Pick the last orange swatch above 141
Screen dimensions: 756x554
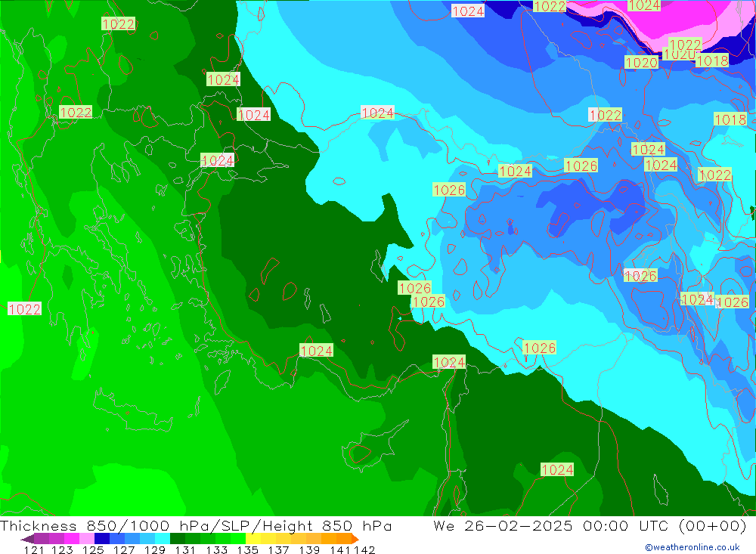[x=344, y=539]
